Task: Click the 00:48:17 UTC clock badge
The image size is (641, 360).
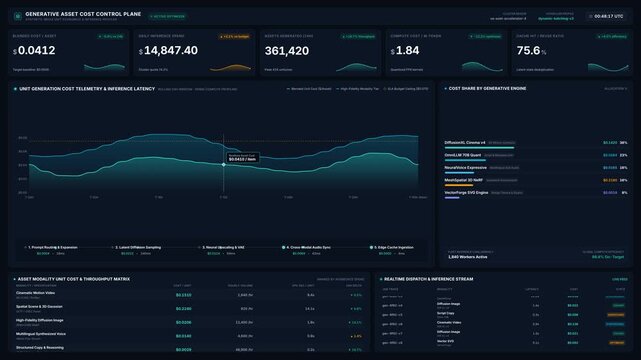Action: (606, 16)
